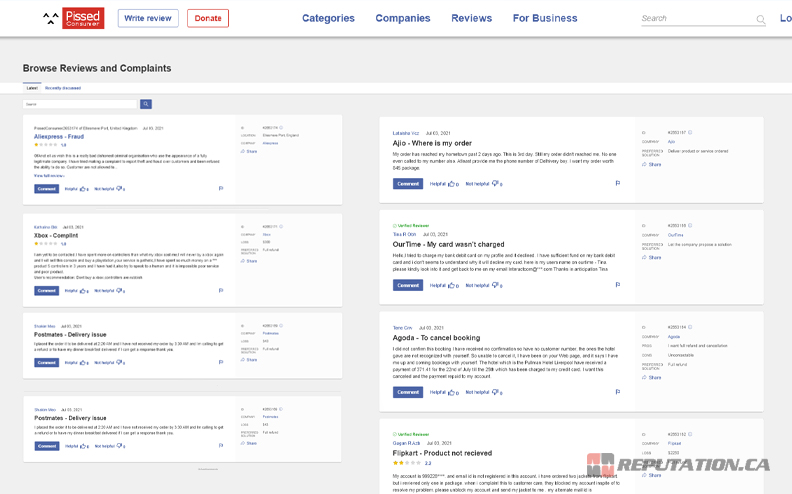This screenshot has width=792, height=494.
Task: Select the Latest tab
Action: pyautogui.click(x=32, y=88)
